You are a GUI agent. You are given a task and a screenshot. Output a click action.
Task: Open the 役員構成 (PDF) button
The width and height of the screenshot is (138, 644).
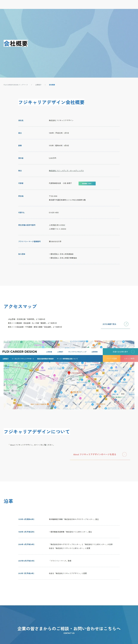pos(87,184)
